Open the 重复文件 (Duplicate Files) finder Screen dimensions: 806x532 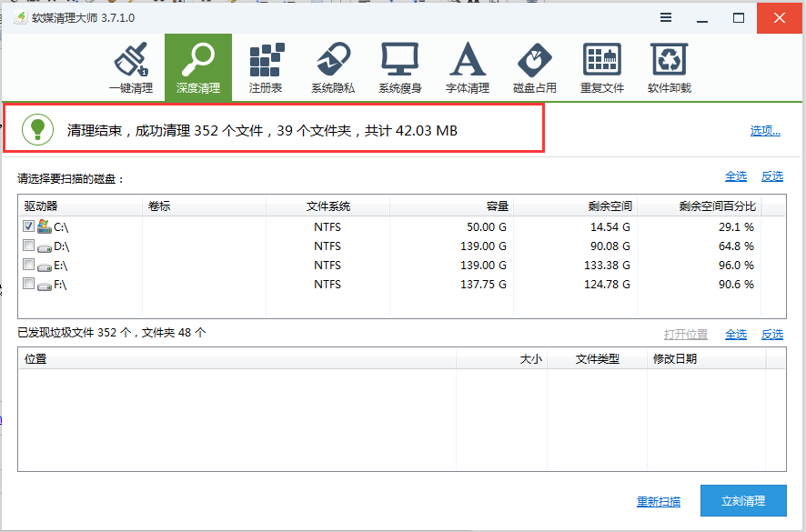601,64
